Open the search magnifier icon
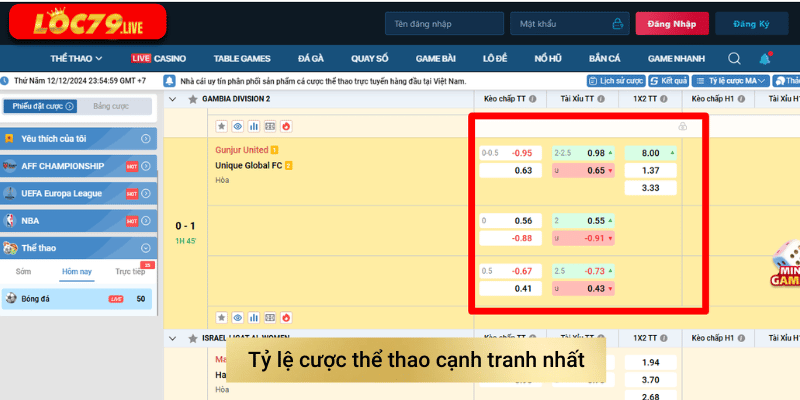Viewport: 800px width, 400px height. tap(734, 59)
